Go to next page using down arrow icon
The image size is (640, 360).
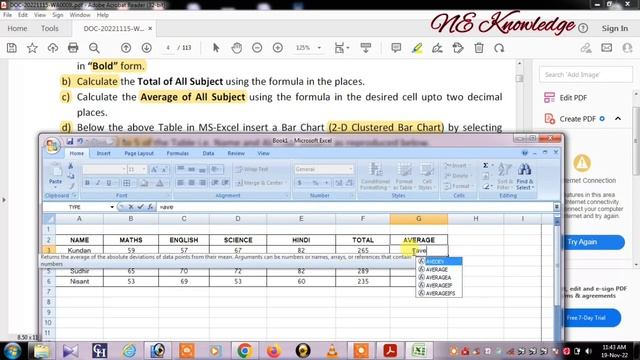point(147,48)
